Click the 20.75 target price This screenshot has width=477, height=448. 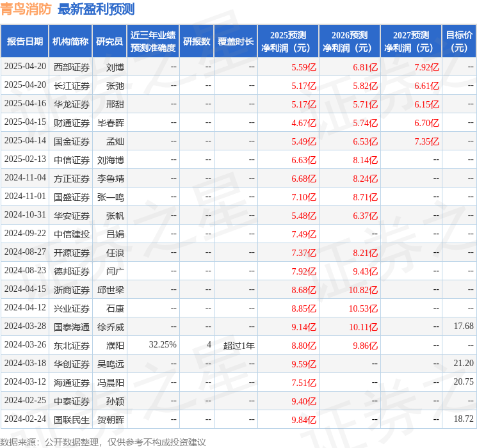tap(464, 381)
